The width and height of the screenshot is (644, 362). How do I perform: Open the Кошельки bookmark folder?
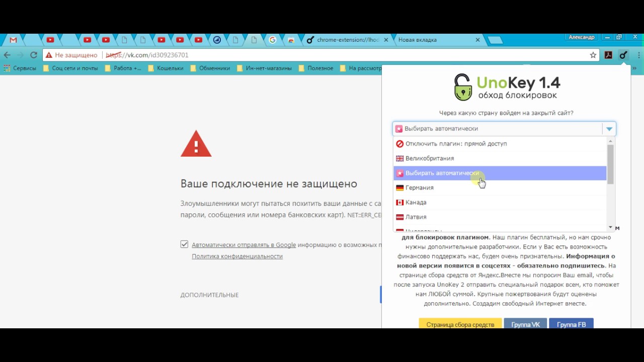click(166, 68)
